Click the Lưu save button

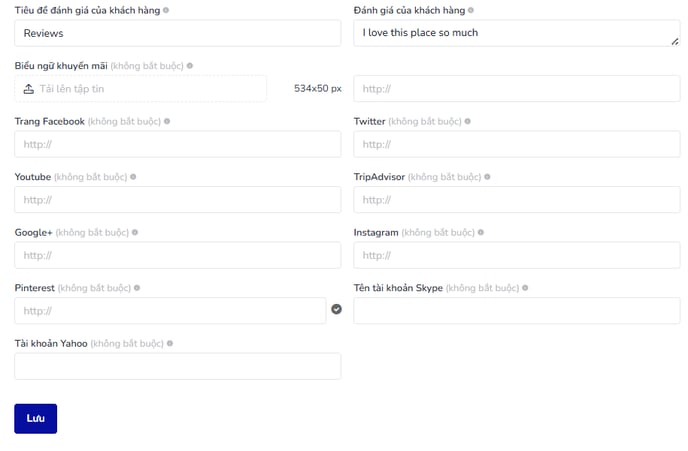click(36, 419)
